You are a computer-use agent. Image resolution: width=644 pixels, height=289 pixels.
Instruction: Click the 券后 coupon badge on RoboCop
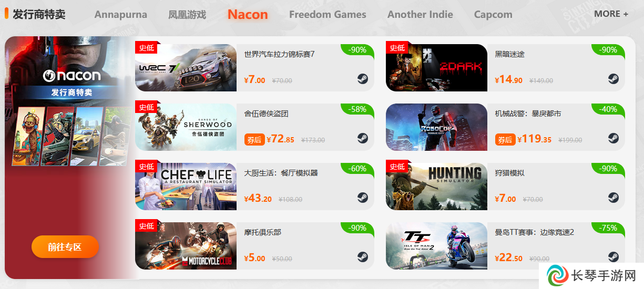505,140
